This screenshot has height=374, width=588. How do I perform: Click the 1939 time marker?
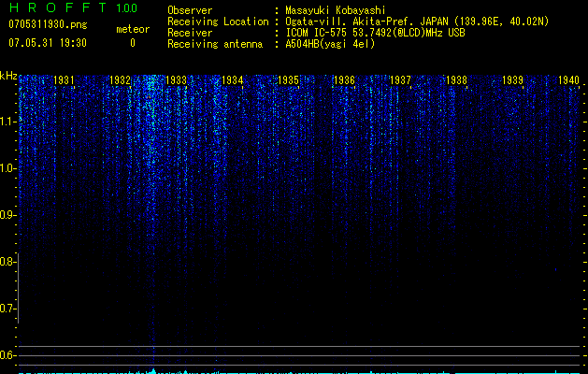512,79
